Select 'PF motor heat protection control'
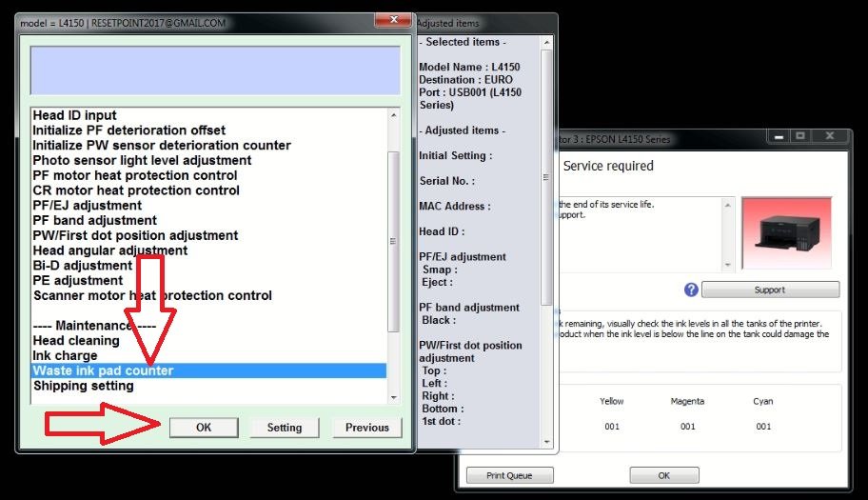 (135, 175)
